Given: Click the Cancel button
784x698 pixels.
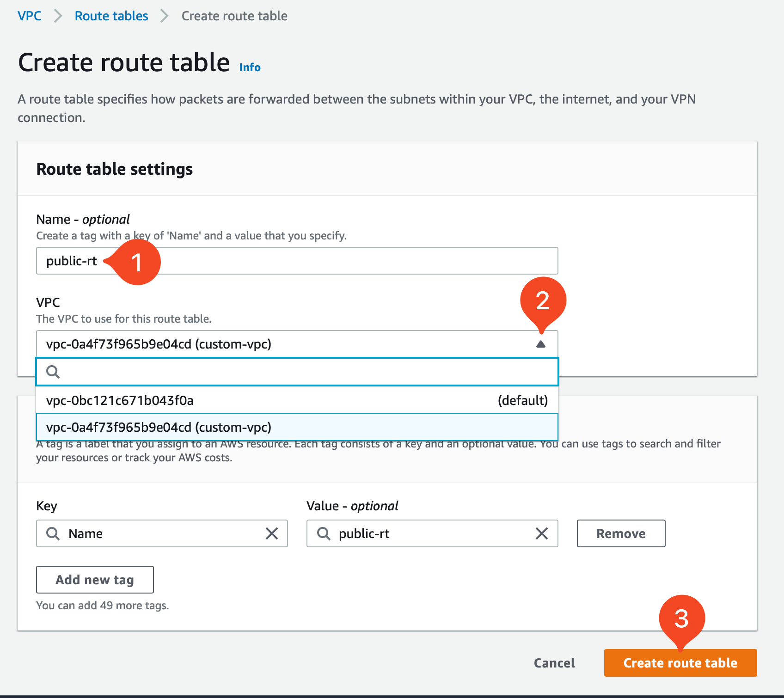Looking at the screenshot, I should (554, 663).
